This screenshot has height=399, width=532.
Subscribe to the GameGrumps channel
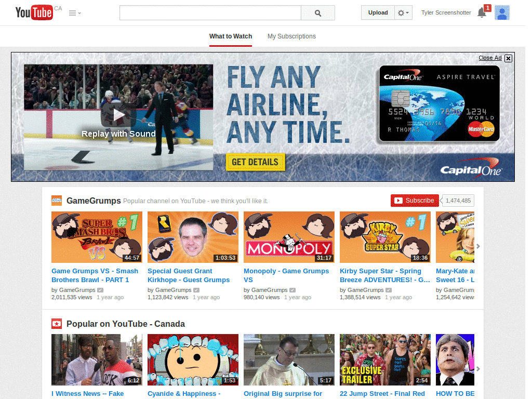pos(415,201)
